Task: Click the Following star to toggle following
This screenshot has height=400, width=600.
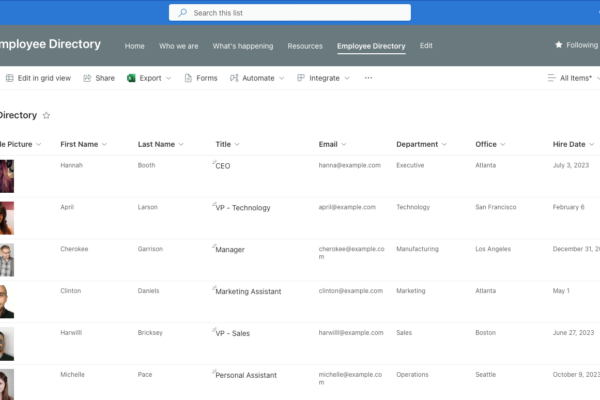Action: pos(559,45)
